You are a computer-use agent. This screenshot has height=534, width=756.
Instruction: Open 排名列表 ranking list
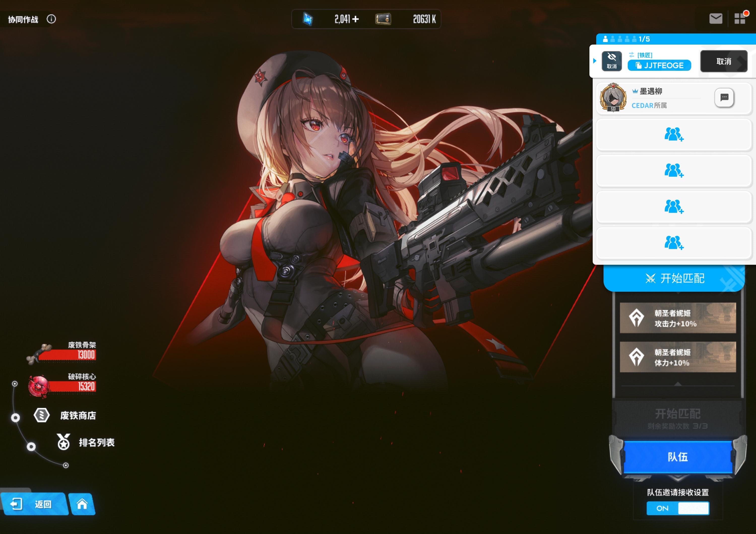[97, 443]
